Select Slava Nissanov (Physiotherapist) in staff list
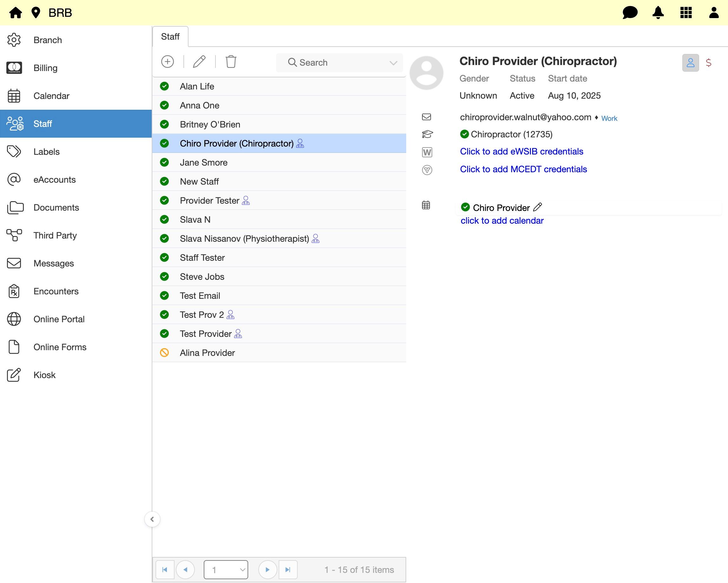This screenshot has height=583, width=728. coord(244,239)
